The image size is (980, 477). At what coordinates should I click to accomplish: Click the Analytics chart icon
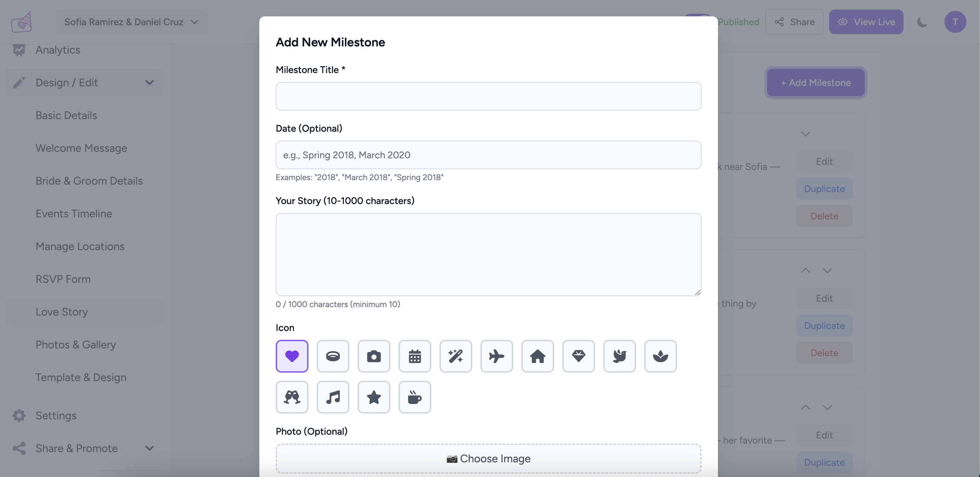coord(19,50)
